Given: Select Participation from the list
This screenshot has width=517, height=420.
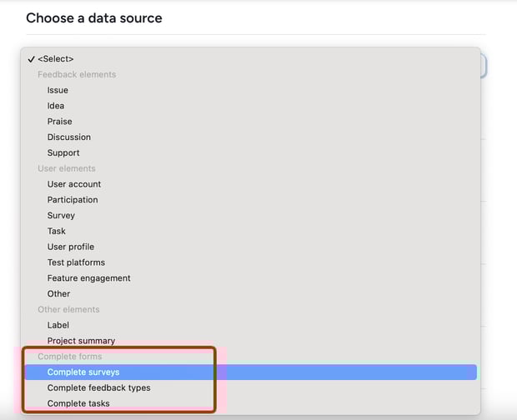Looking at the screenshot, I should click(x=251, y=200).
